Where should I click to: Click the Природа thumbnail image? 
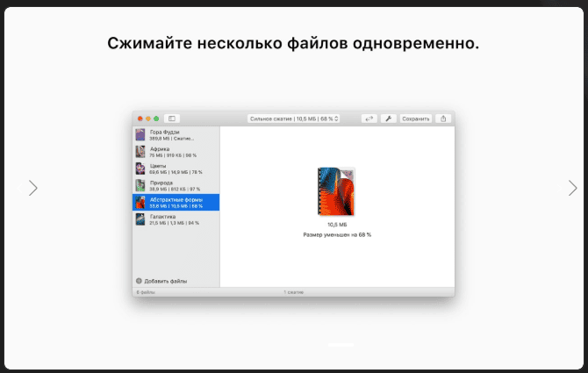140,185
